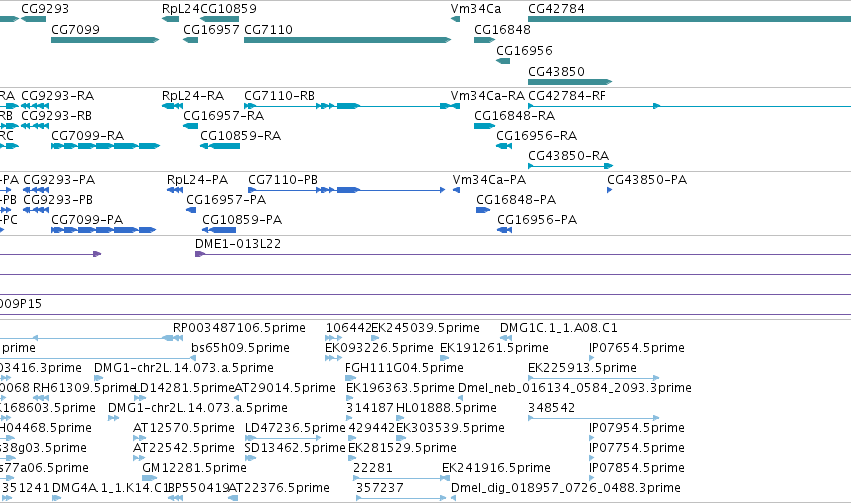The width and height of the screenshot is (851, 503).
Task: Select the CG43850 gene arrow bar
Action: coord(570,82)
